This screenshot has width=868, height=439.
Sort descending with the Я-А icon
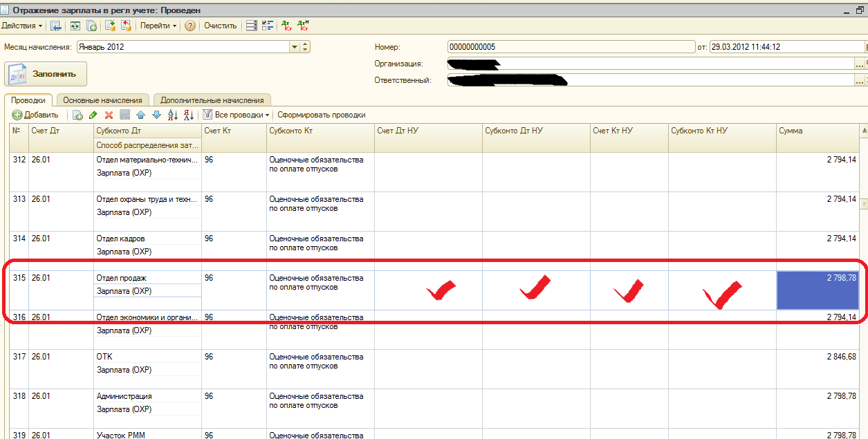190,115
